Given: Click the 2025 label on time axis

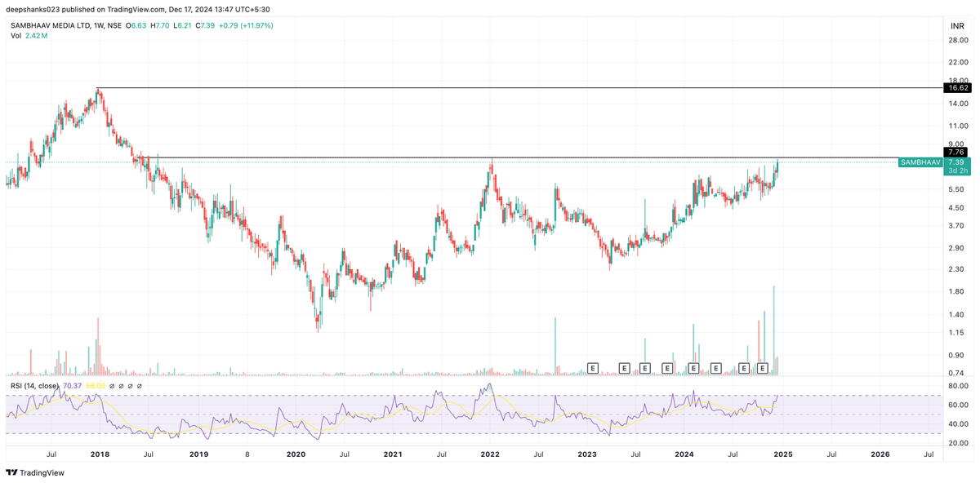Looking at the screenshot, I should click(x=782, y=454).
